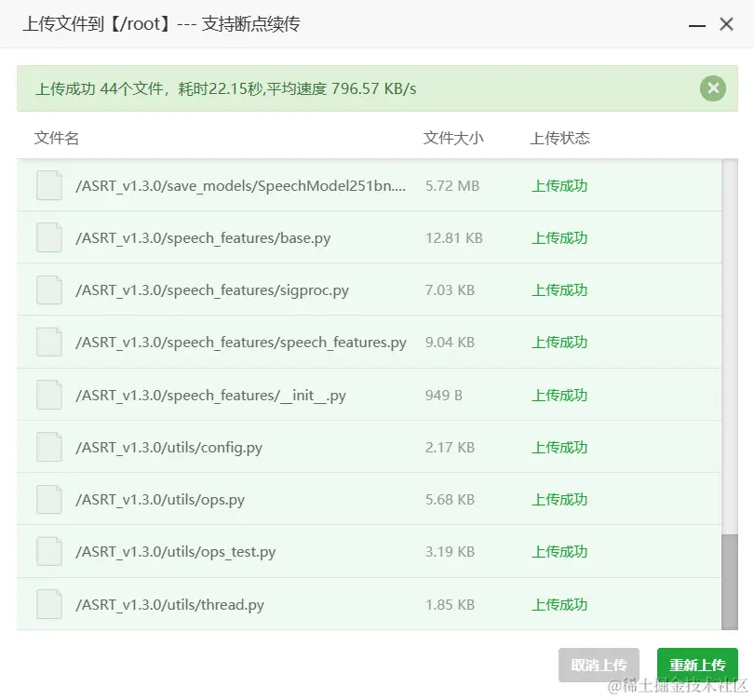Select the /ASRT_v1.3.0/utils/ops.py file name

160,501
